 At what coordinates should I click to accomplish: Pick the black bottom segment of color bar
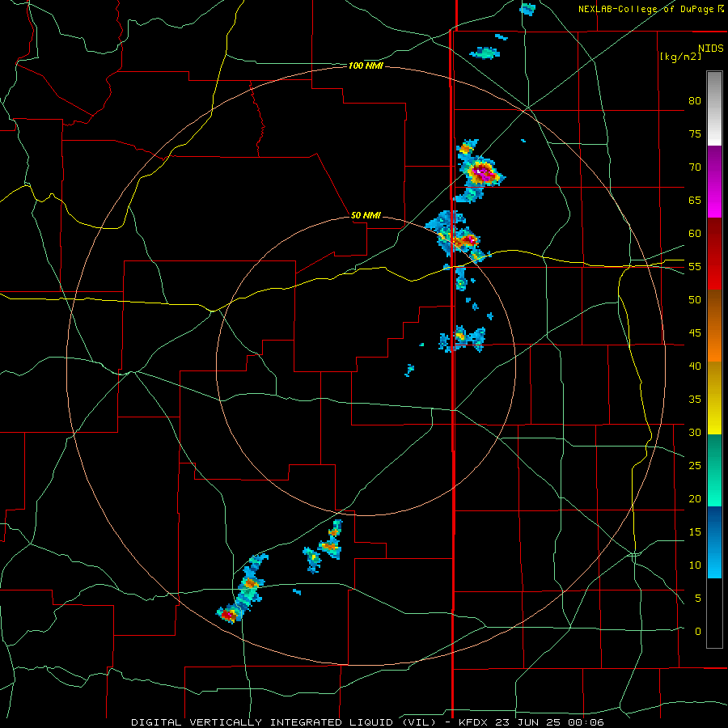tap(714, 613)
